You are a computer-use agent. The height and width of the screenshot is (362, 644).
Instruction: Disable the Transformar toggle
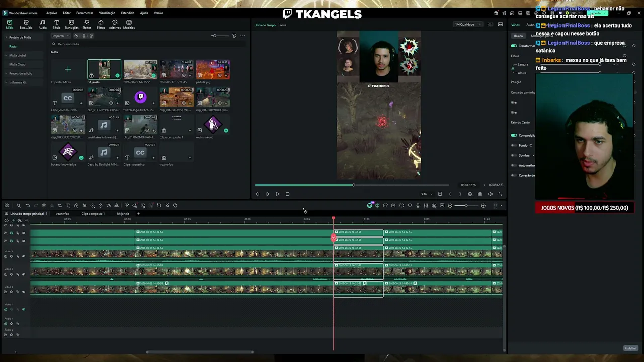coord(514,46)
